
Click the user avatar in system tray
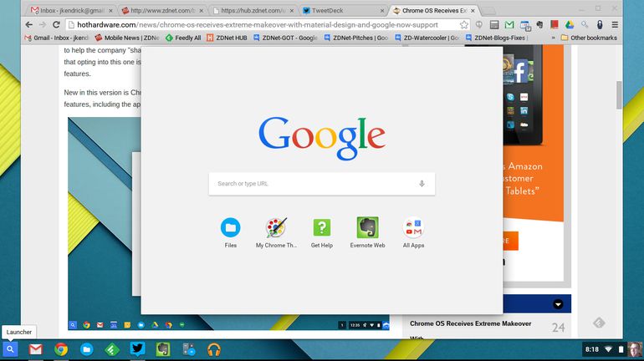pyautogui.click(x=635, y=349)
